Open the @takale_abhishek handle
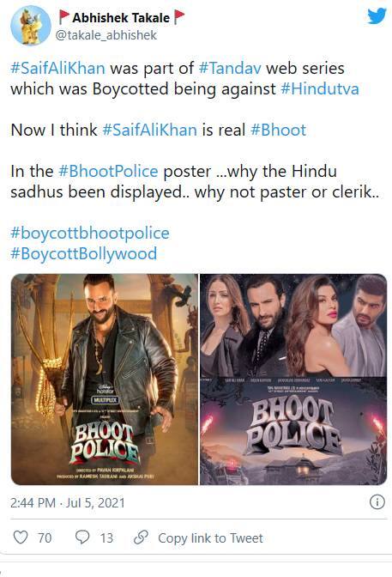Image resolution: width=392 pixels, height=577 pixels. click(x=106, y=35)
